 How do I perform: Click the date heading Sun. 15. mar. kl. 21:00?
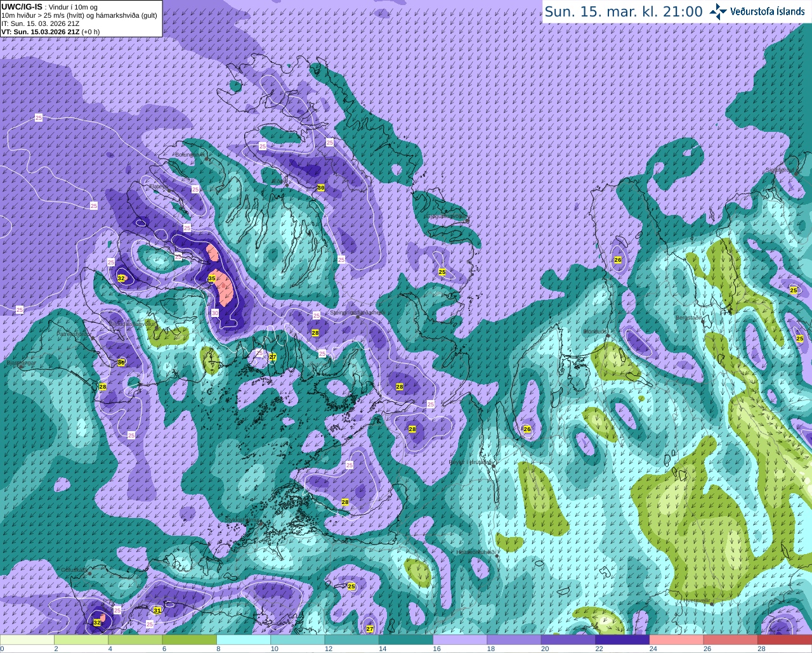pos(624,11)
